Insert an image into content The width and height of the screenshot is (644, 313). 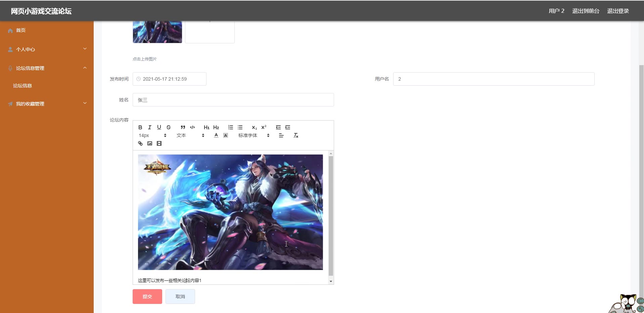(x=150, y=143)
